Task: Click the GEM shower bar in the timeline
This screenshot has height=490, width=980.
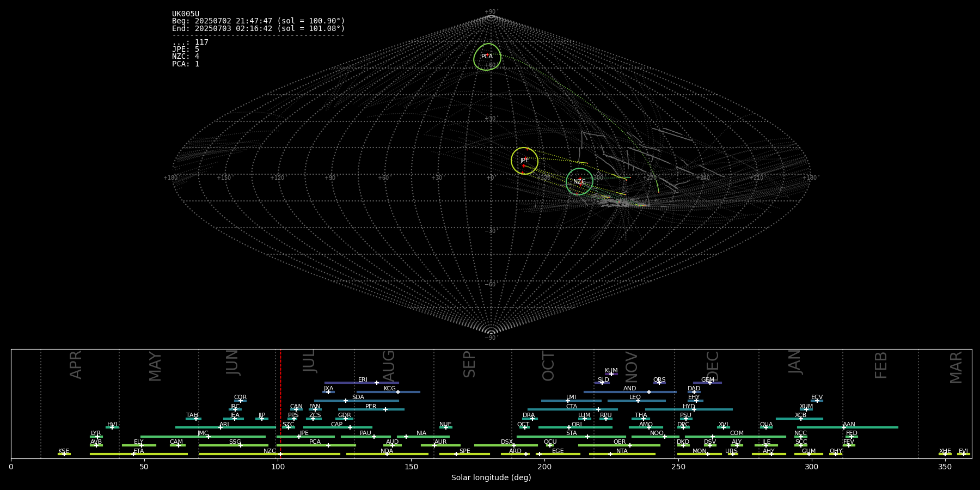Action: pos(707,383)
